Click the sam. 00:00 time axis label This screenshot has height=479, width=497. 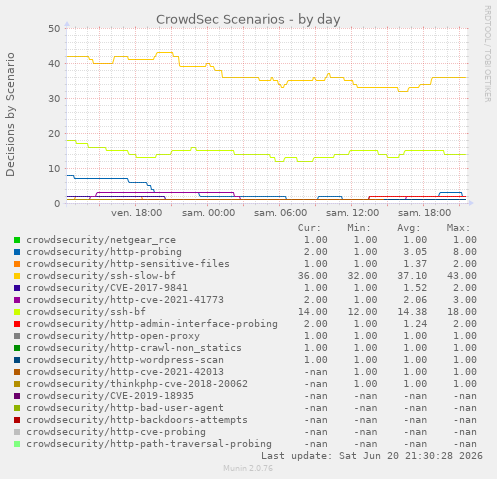click(x=208, y=213)
